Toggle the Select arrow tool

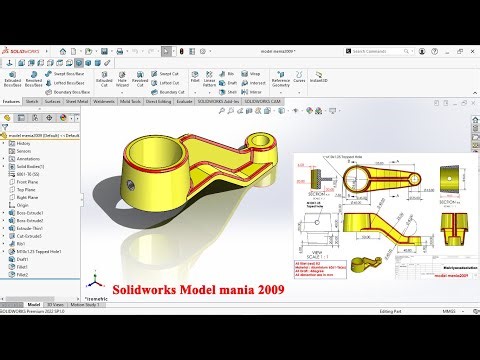click(x=166, y=51)
